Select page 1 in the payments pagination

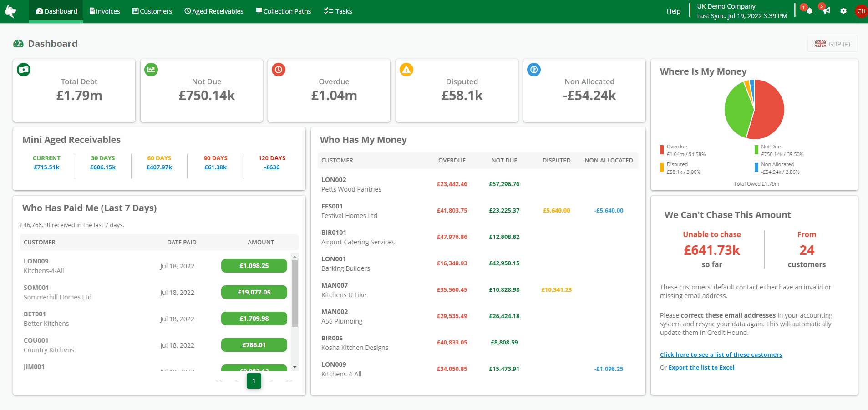click(254, 381)
